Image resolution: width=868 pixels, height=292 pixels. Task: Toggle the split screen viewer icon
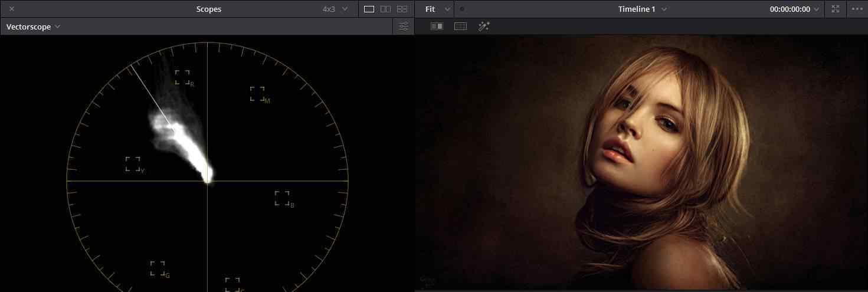pyautogui.click(x=460, y=27)
